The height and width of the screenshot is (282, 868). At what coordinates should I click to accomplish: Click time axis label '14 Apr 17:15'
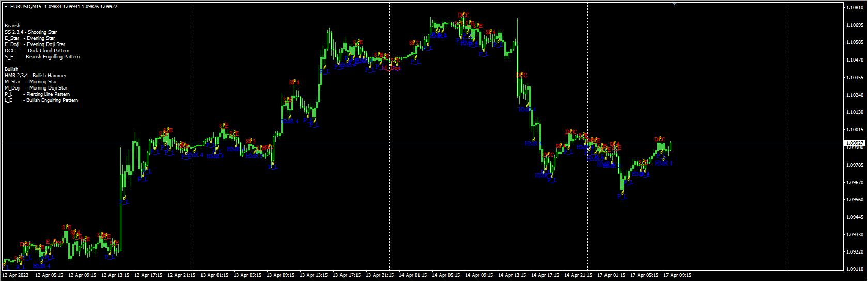coord(545,275)
